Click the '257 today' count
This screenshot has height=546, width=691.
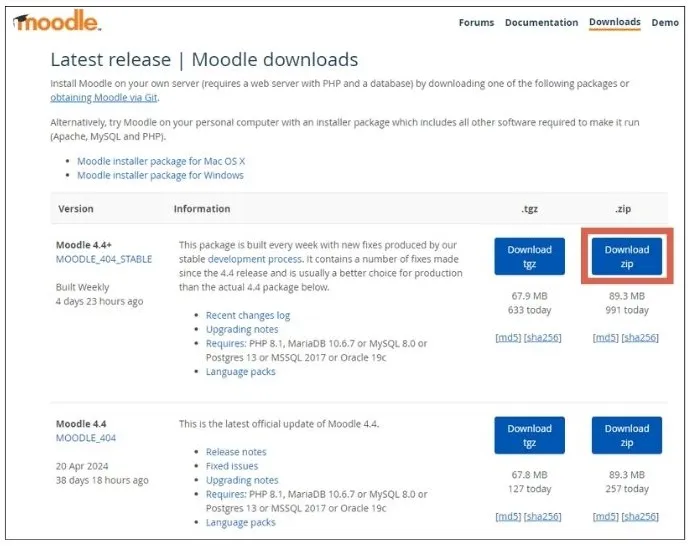point(627,489)
